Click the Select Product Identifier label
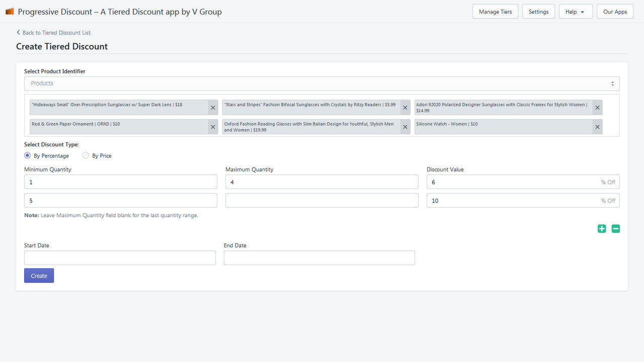 (x=55, y=71)
